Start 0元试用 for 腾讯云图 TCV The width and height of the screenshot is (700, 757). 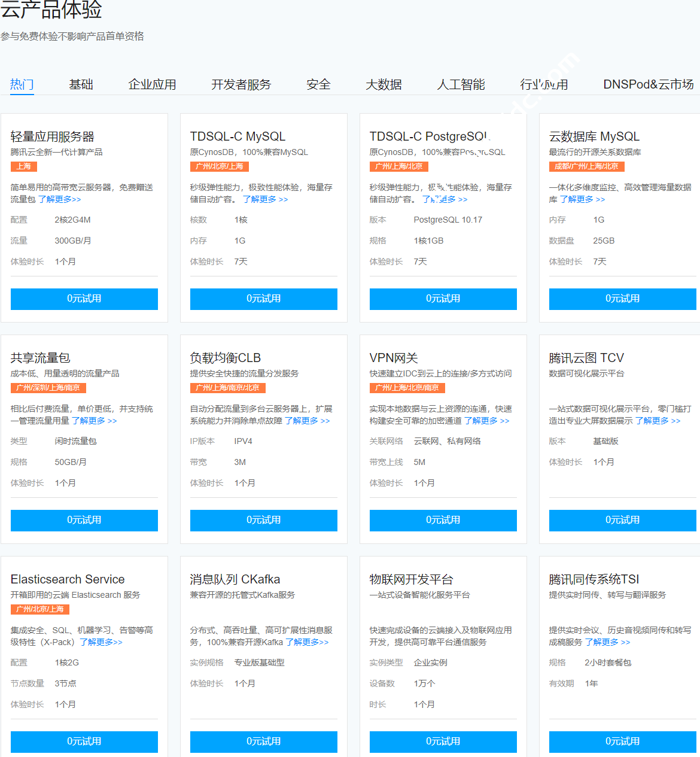pos(622,520)
